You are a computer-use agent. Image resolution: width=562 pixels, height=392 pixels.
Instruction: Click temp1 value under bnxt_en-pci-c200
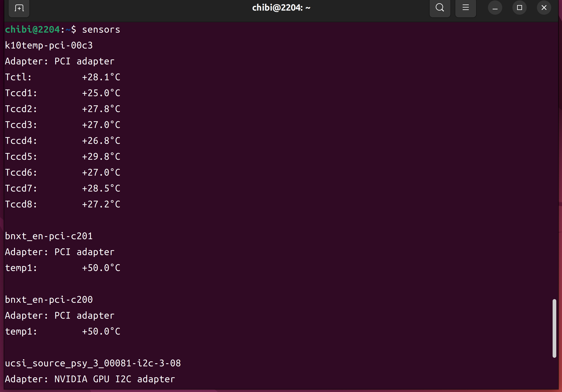click(101, 332)
